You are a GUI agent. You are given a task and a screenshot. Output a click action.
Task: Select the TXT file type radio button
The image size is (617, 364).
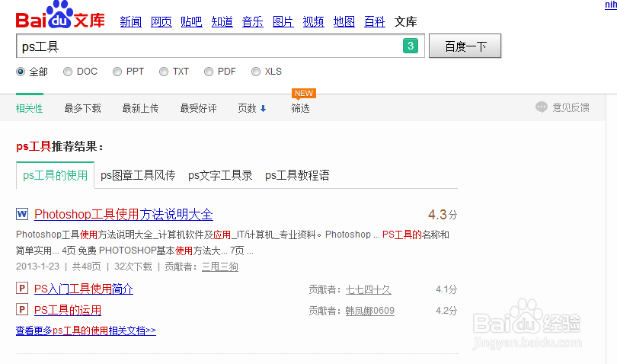click(x=164, y=72)
